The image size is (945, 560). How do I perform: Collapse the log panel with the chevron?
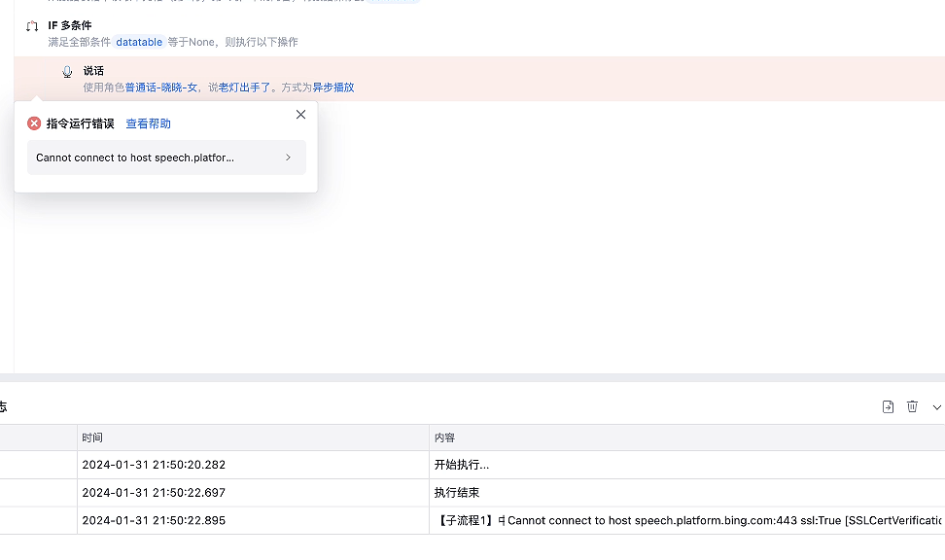(936, 406)
